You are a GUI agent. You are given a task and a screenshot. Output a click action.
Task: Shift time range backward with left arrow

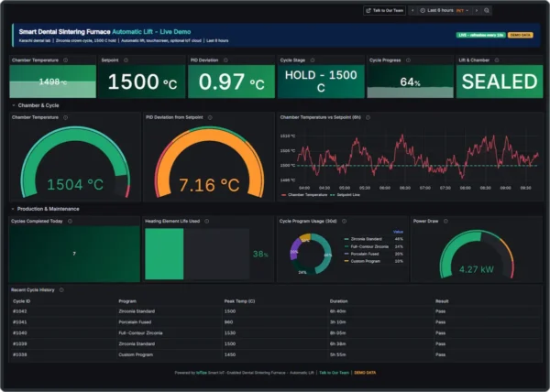point(412,10)
